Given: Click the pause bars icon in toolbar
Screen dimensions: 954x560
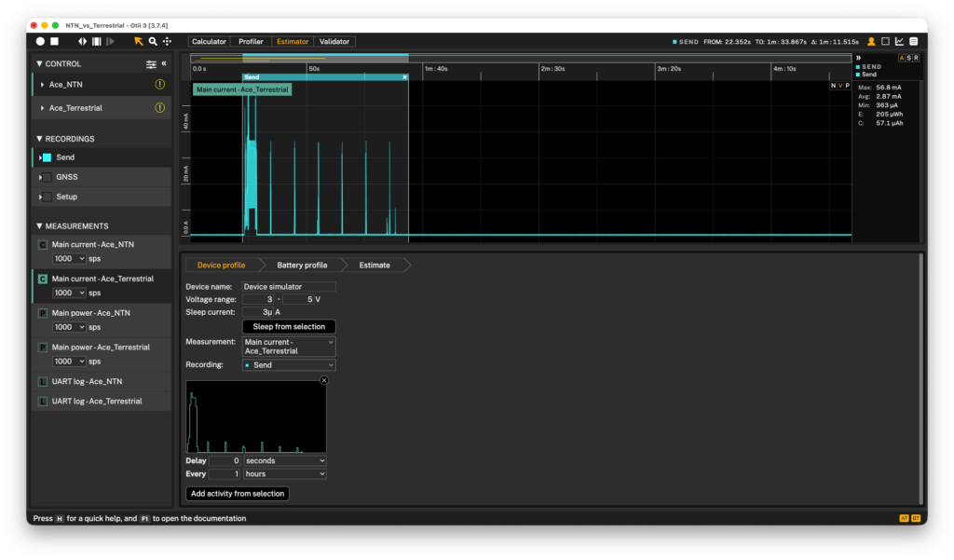Looking at the screenshot, I should (x=97, y=41).
